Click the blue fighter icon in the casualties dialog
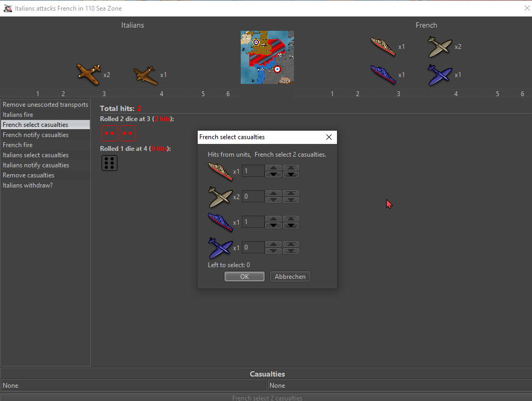 point(219,248)
